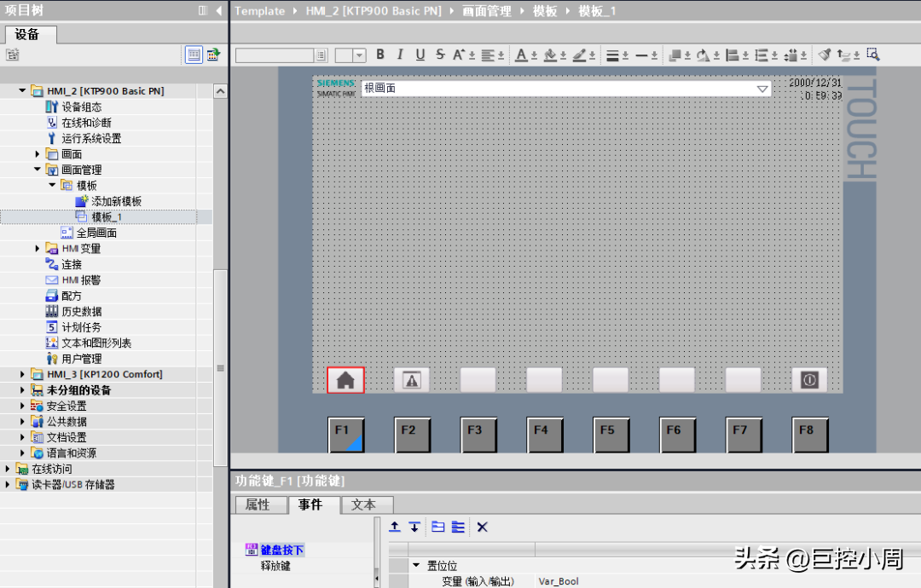
Task: Click the move-up arrow in events toolbar
Action: coord(395,527)
